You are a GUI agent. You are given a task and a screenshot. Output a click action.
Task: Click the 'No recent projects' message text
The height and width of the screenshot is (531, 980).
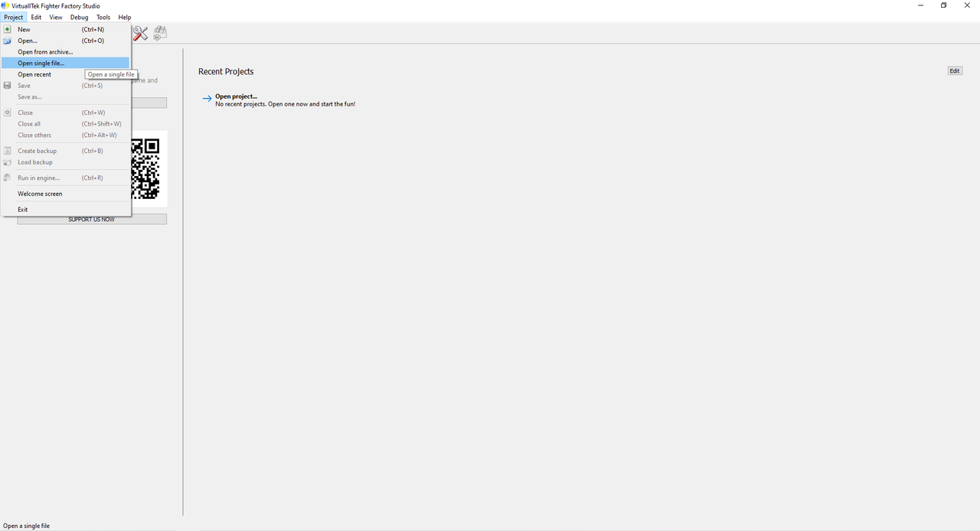coord(285,104)
